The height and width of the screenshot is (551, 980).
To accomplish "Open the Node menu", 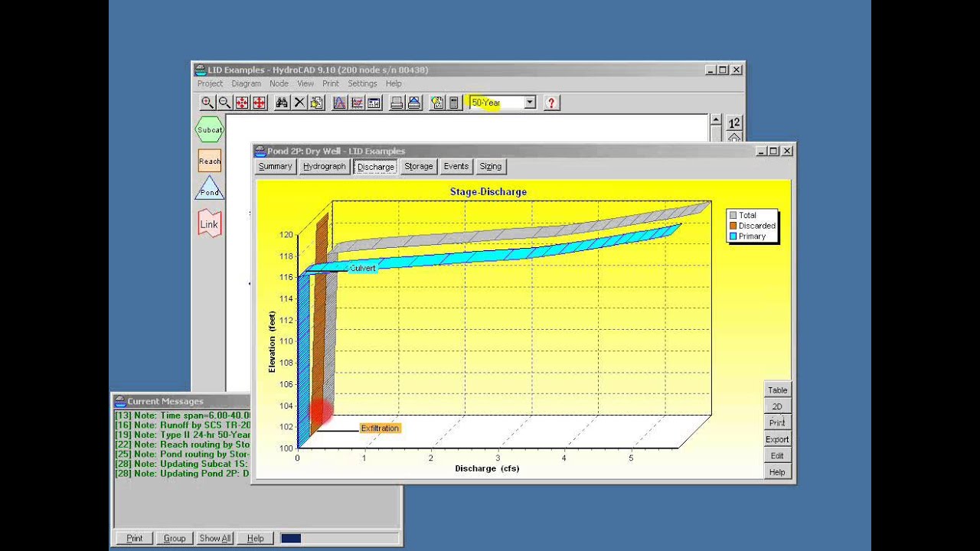I will pos(279,83).
